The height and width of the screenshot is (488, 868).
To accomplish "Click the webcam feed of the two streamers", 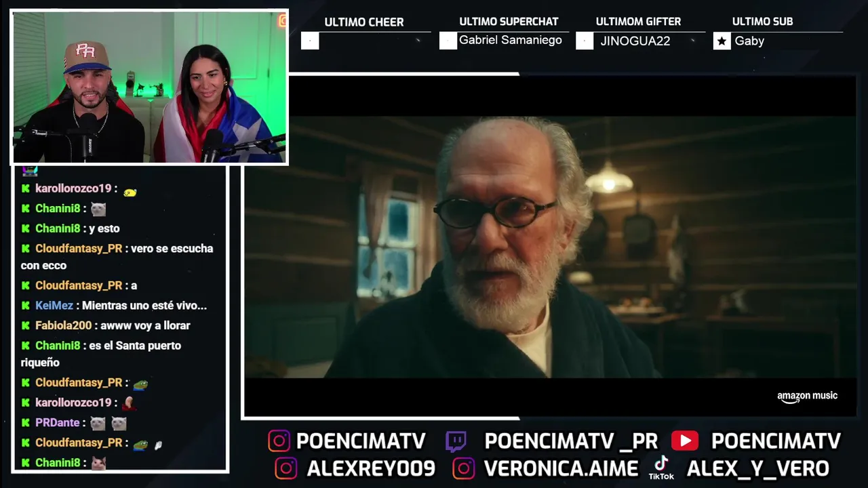I will [x=149, y=87].
